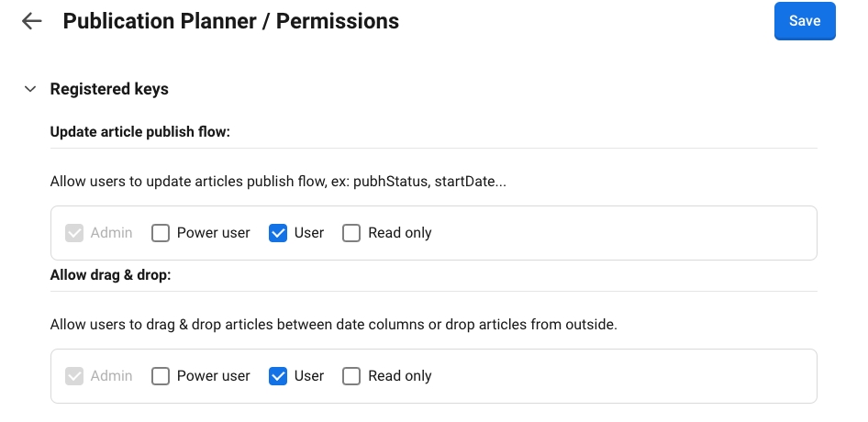The height and width of the screenshot is (422, 868).
Task: Click the Registered keys section heading
Action: click(109, 89)
